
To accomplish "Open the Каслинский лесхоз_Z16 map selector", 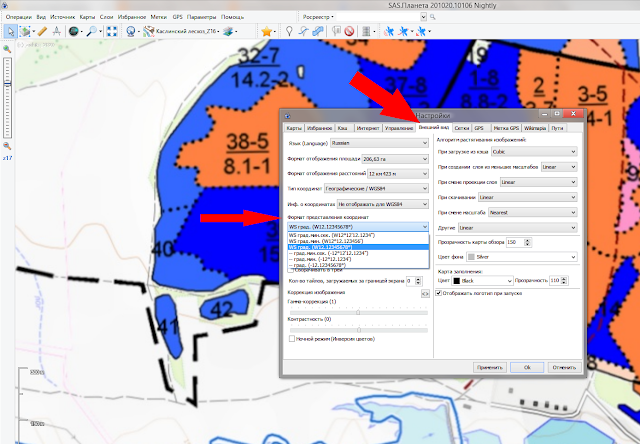I will click(x=181, y=31).
